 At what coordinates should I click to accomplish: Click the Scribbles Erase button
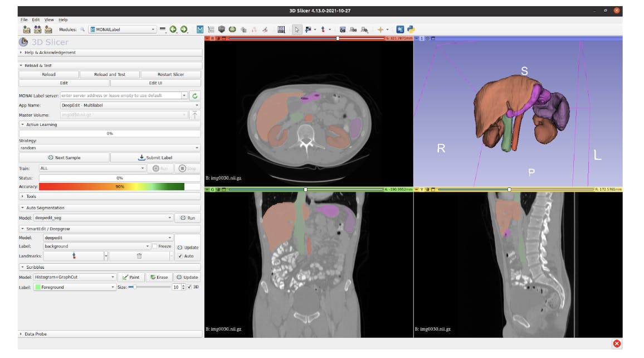[x=159, y=277]
